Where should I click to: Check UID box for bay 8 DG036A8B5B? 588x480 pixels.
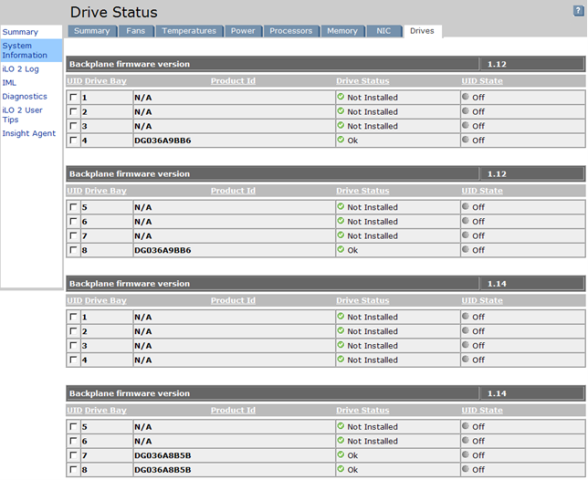74,470
